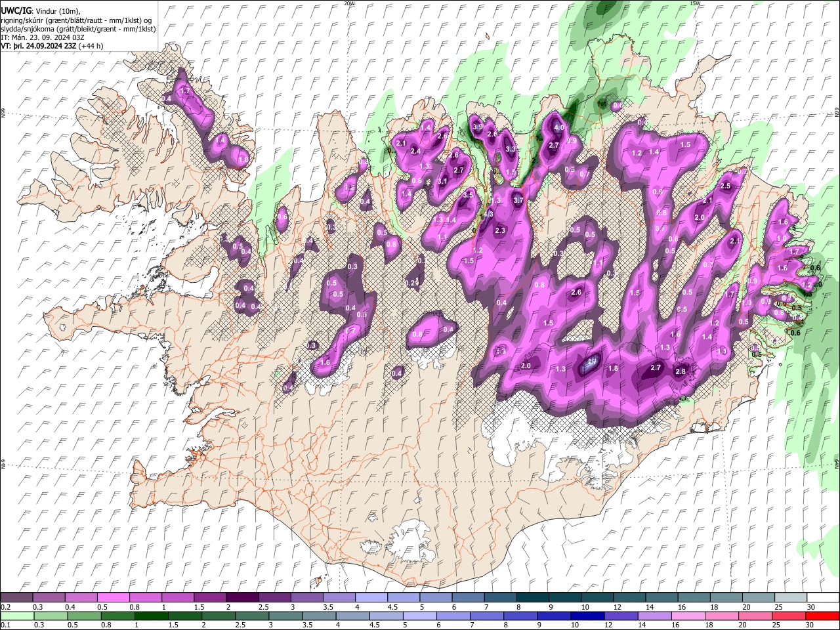Click the '1.8' map value label

[x=613, y=369]
